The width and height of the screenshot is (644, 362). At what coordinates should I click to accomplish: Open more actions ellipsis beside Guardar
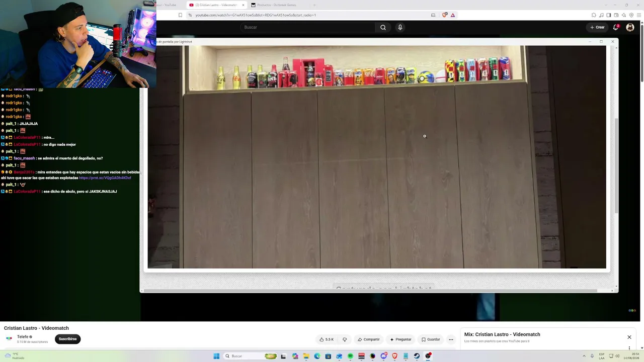pyautogui.click(x=451, y=339)
